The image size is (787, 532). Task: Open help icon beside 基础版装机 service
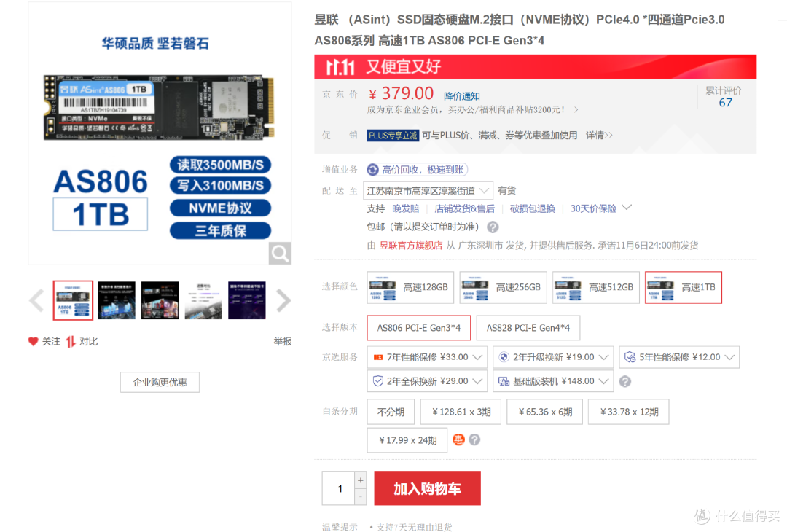[625, 381]
